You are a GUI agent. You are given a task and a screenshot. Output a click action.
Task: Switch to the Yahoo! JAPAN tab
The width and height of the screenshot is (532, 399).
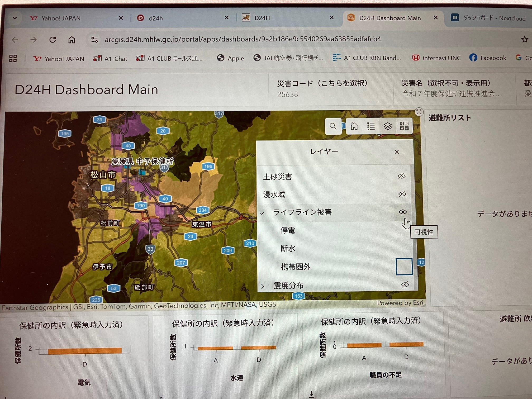pyautogui.click(x=61, y=18)
